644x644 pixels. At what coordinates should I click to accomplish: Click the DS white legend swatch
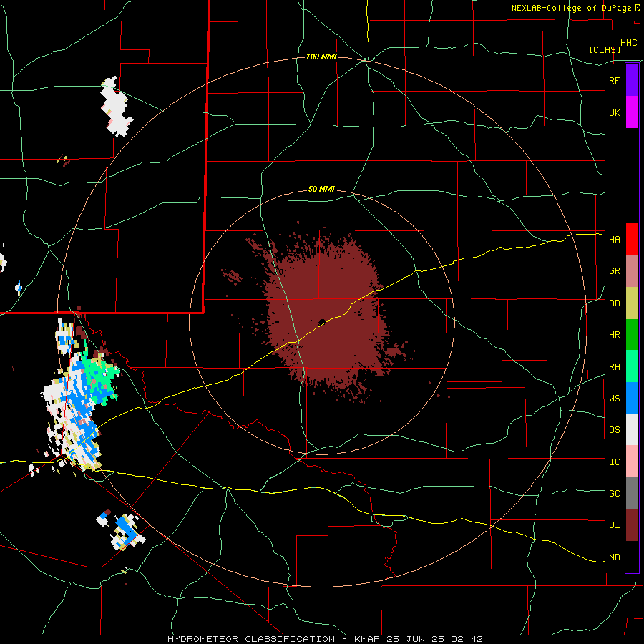click(x=632, y=429)
